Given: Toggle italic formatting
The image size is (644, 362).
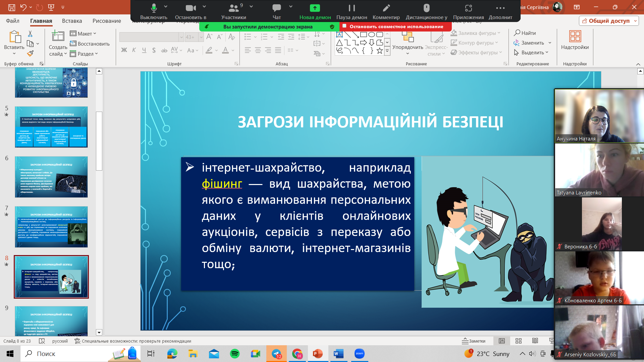Looking at the screenshot, I should point(134,50).
